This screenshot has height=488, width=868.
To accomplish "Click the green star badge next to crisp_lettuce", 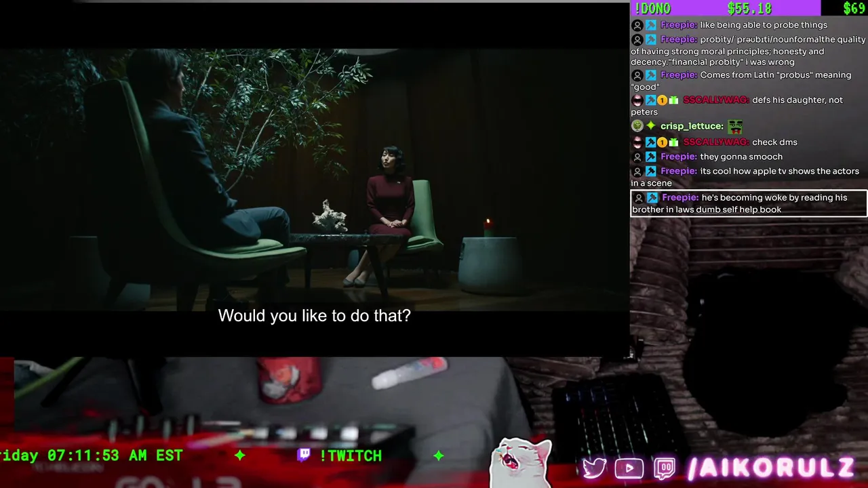I will click(x=651, y=126).
